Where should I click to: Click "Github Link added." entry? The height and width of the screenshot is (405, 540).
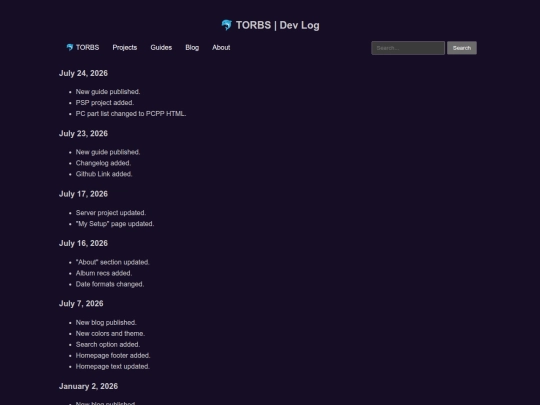tap(104, 174)
